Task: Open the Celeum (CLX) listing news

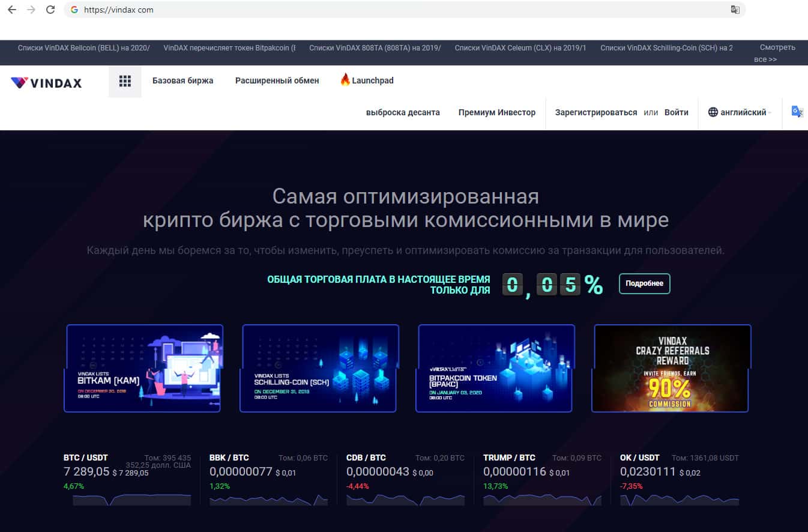Action: (520, 47)
